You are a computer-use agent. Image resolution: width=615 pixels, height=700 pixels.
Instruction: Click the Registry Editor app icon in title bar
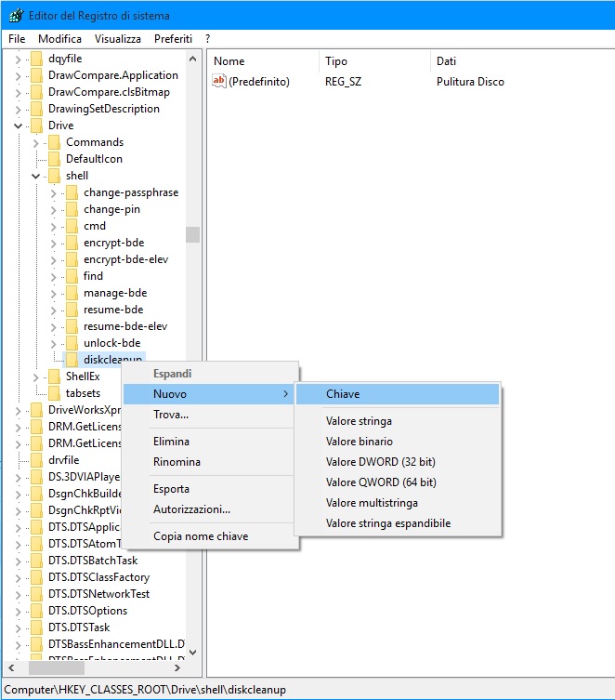tap(16, 16)
